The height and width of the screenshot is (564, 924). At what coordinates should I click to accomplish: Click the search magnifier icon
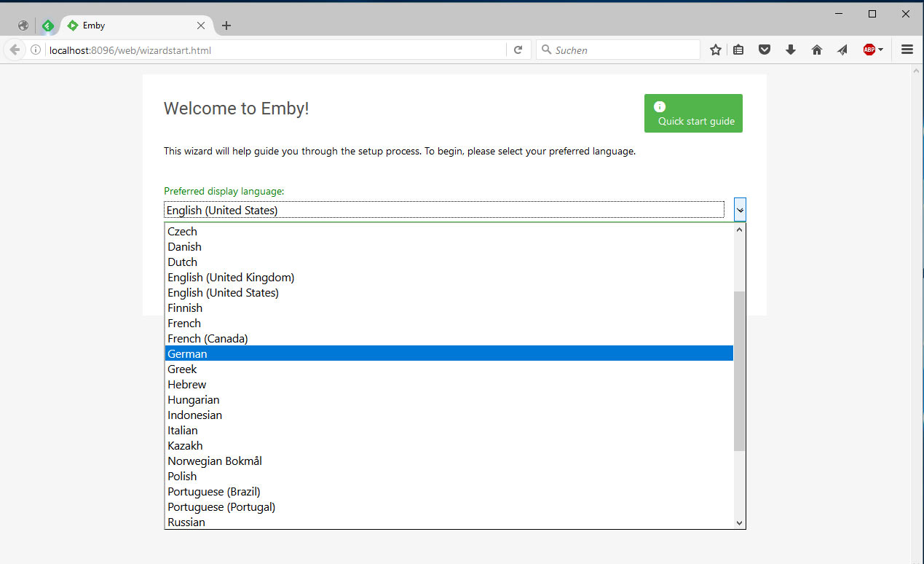[547, 50]
